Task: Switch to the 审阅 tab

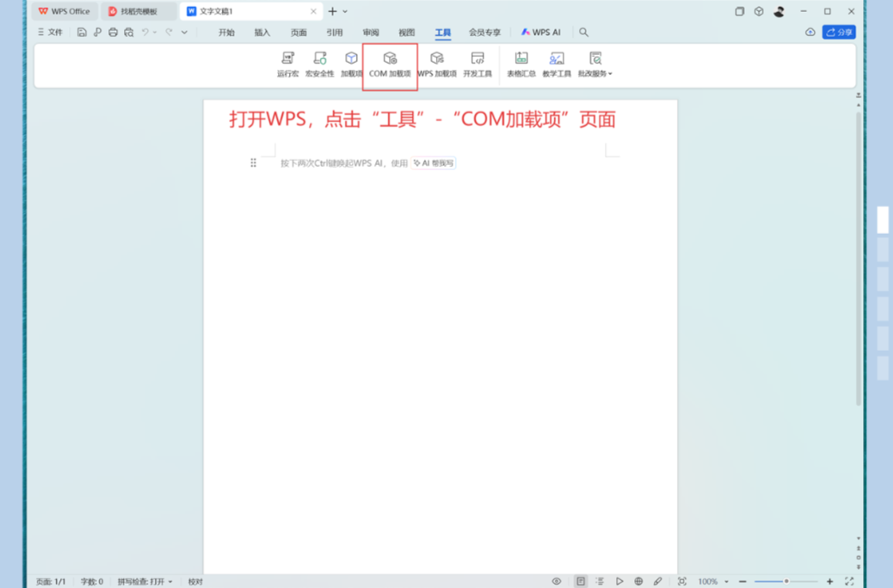Action: pyautogui.click(x=371, y=33)
